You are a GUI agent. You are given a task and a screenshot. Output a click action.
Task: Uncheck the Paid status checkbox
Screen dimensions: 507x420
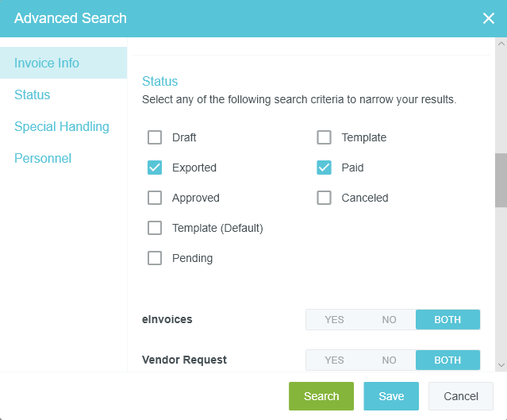click(x=324, y=168)
